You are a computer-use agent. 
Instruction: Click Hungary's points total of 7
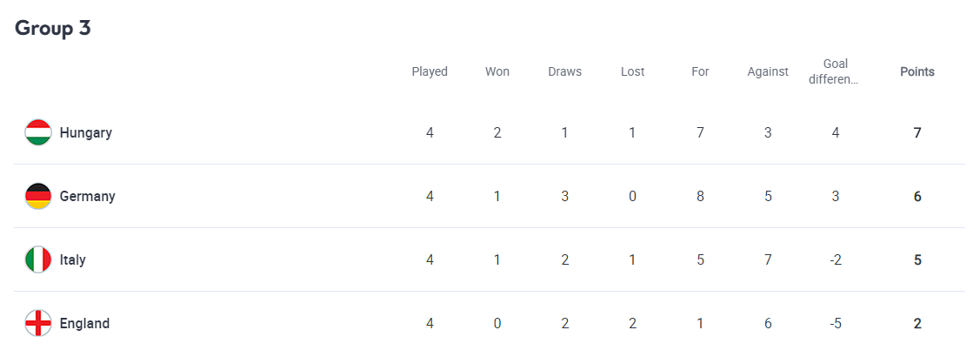click(x=917, y=133)
